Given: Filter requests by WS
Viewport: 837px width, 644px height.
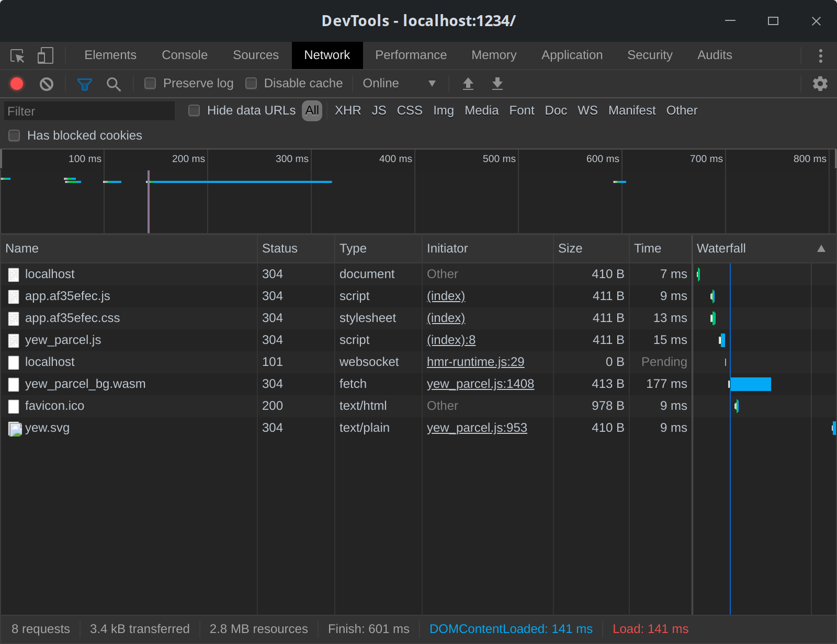Looking at the screenshot, I should 587,111.
